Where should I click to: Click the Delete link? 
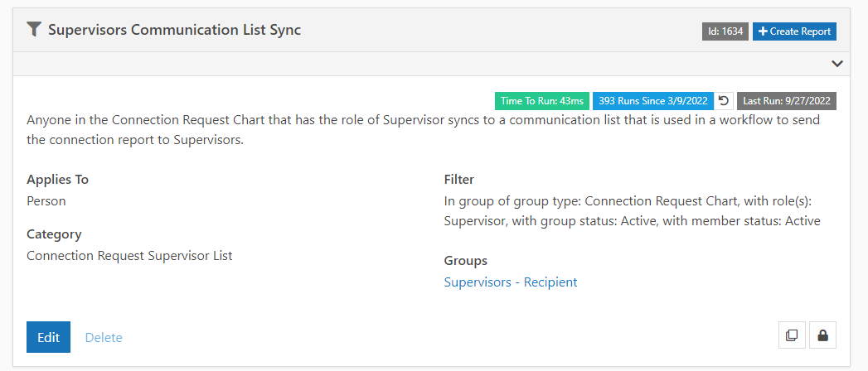point(104,337)
